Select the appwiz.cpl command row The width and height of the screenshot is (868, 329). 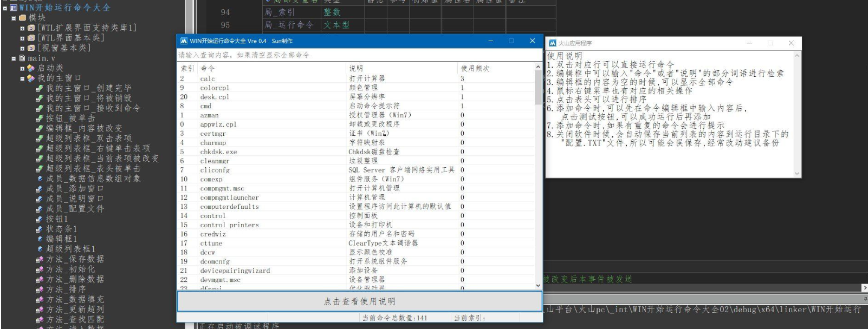tap(356, 124)
